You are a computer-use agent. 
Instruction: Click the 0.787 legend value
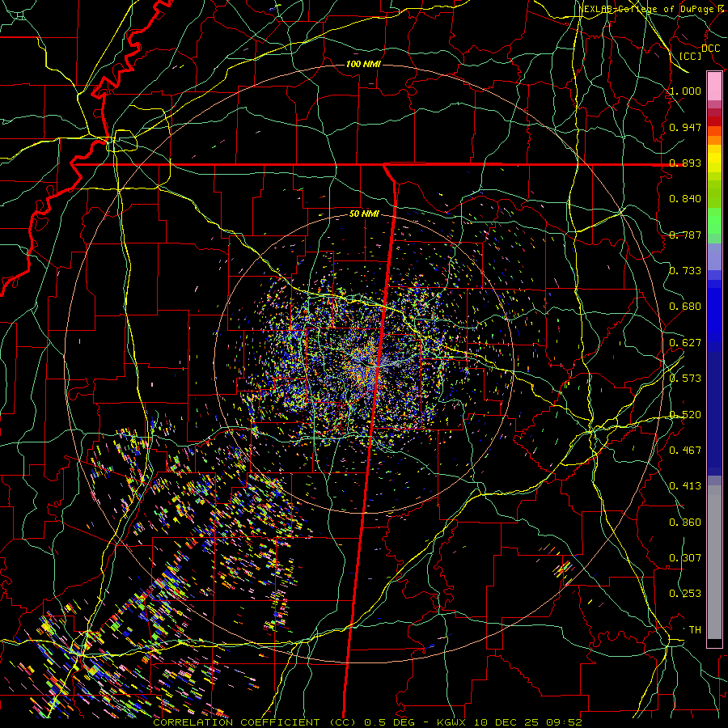[x=685, y=235]
